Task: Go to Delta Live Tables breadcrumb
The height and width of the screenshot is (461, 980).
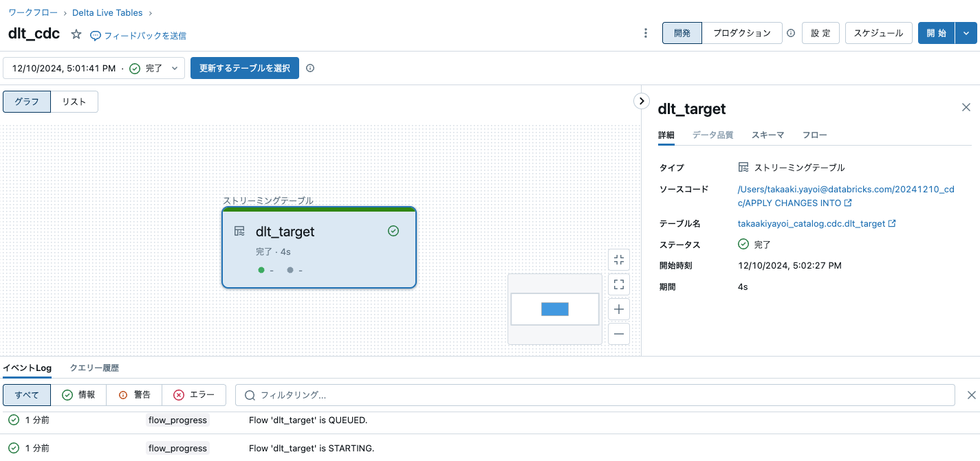Action: (x=107, y=12)
